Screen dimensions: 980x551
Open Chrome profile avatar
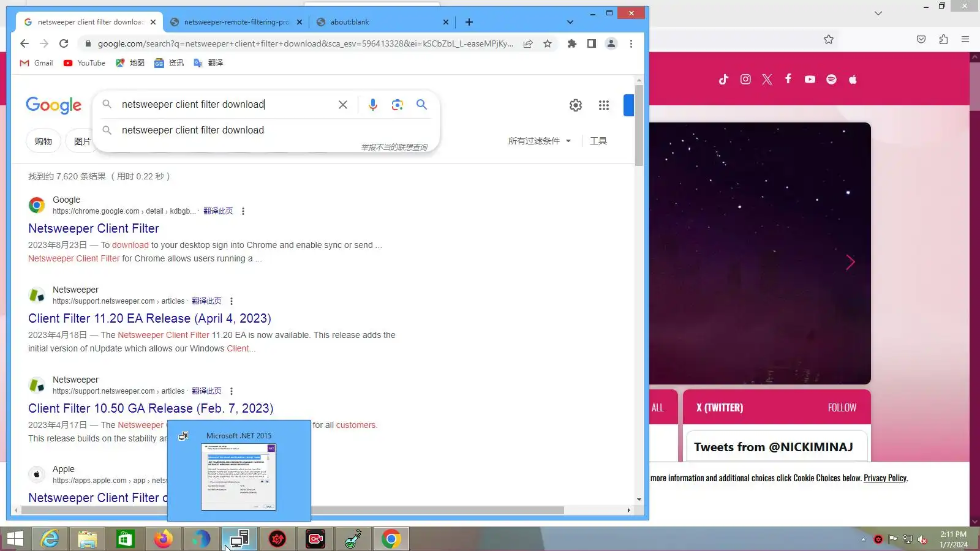pyautogui.click(x=611, y=43)
